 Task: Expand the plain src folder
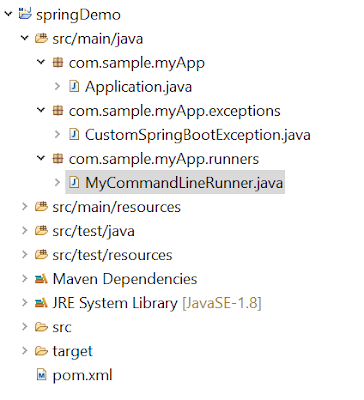(25, 327)
